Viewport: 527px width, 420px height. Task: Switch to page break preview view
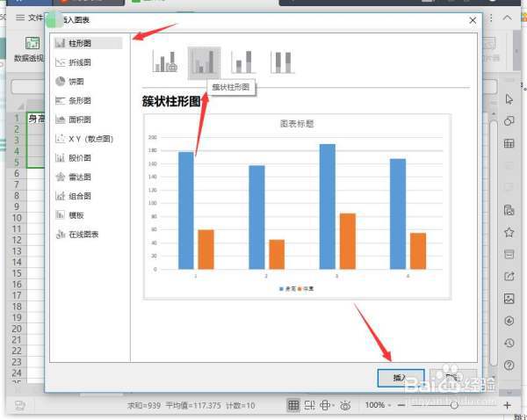click(x=309, y=405)
